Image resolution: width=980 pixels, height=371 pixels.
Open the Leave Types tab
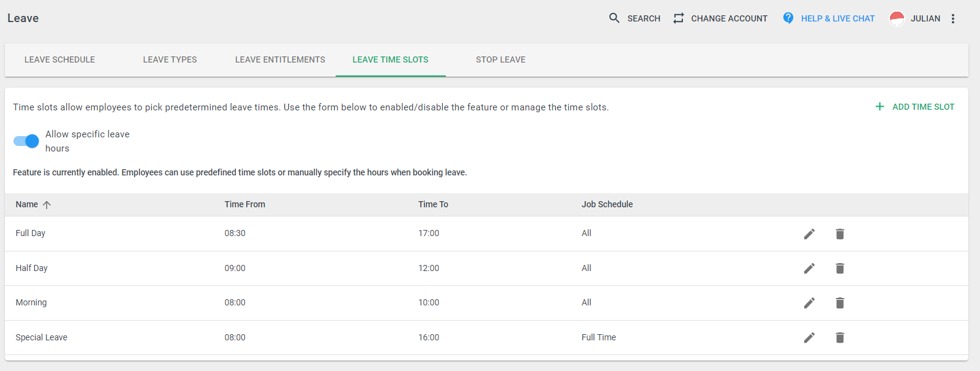170,59
